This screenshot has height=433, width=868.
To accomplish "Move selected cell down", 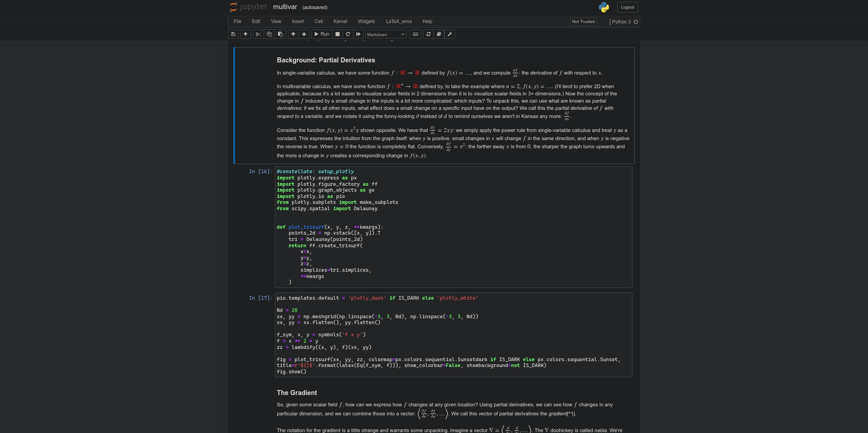I will pyautogui.click(x=304, y=34).
